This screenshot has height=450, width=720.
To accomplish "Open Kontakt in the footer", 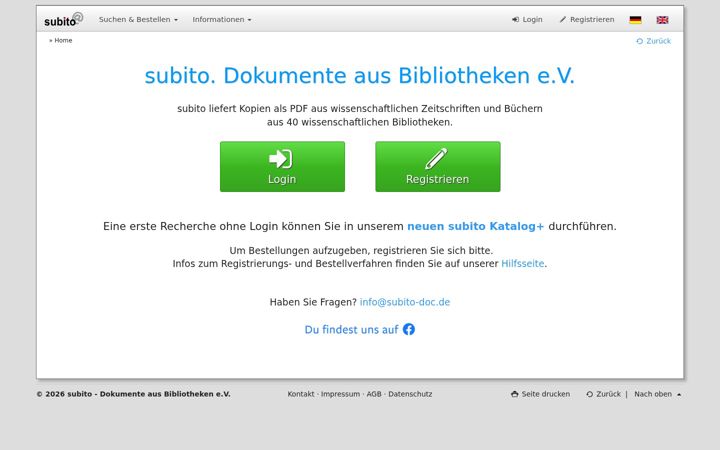I will pyautogui.click(x=301, y=394).
